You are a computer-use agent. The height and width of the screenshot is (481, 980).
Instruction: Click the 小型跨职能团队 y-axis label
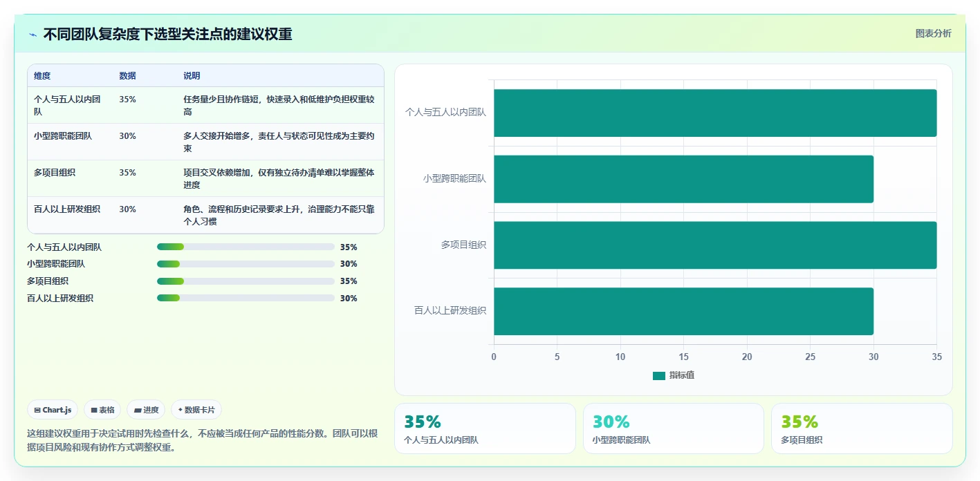(455, 178)
